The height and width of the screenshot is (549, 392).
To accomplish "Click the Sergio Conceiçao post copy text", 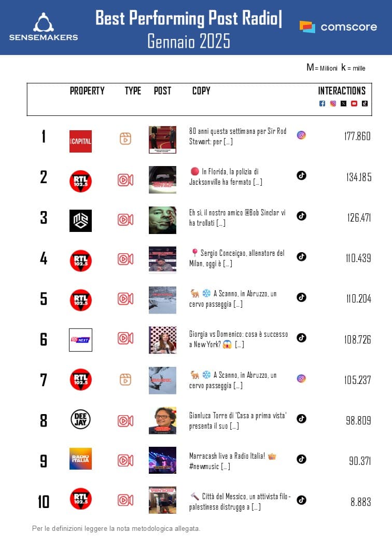I will [236, 258].
